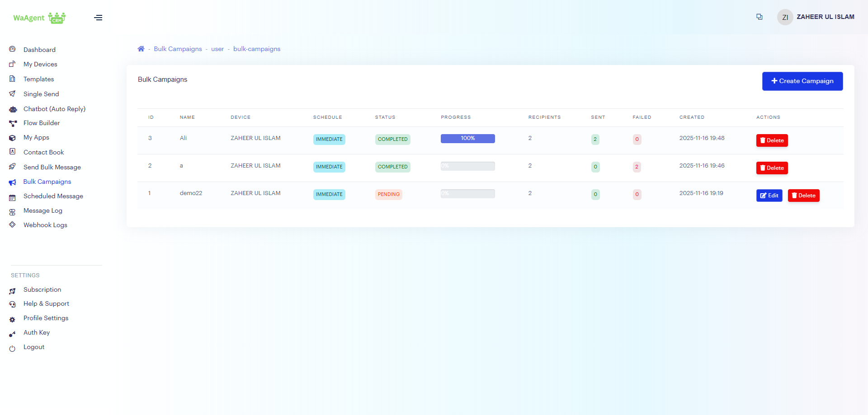Screen dimensions: 868x415
Task: Click the Flow Builder sidebar icon
Action: 13,123
